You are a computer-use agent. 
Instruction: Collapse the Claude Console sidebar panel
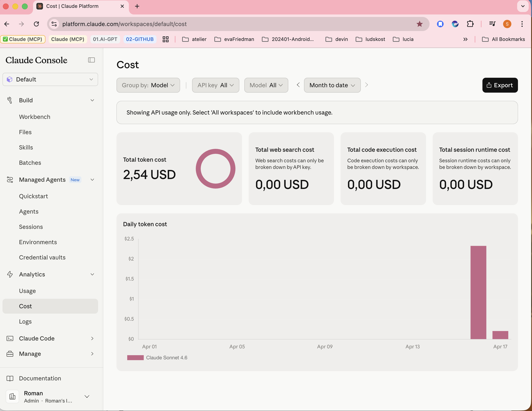(x=91, y=60)
